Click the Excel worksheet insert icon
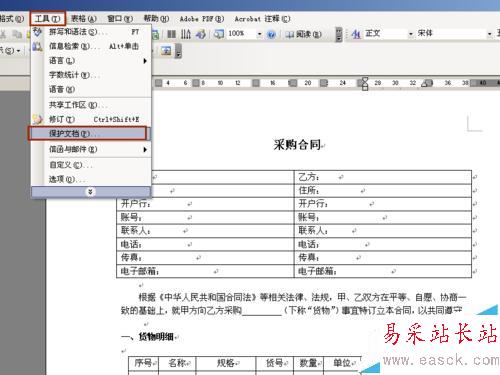Screen dimensions: 500x375 tap(155, 34)
